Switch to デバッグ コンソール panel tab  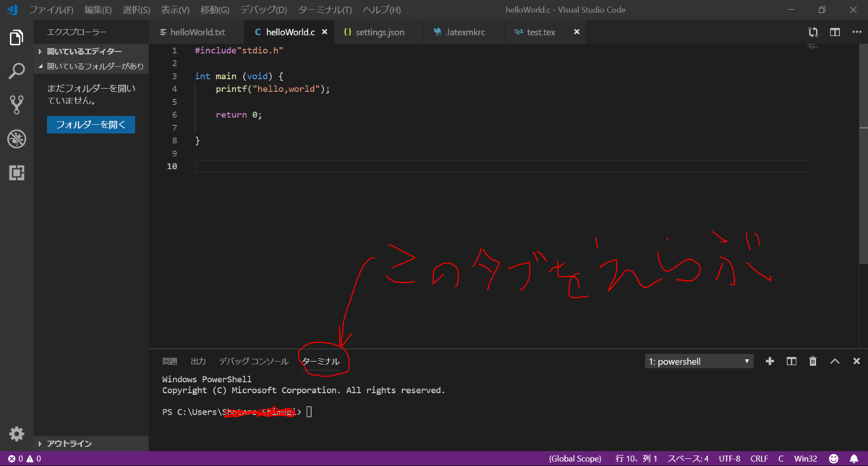point(254,361)
